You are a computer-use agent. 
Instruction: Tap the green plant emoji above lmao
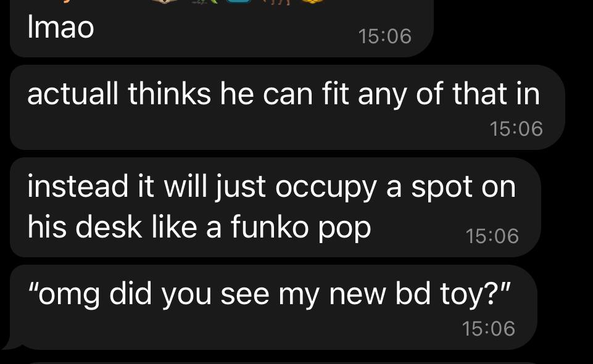tap(205, 1)
